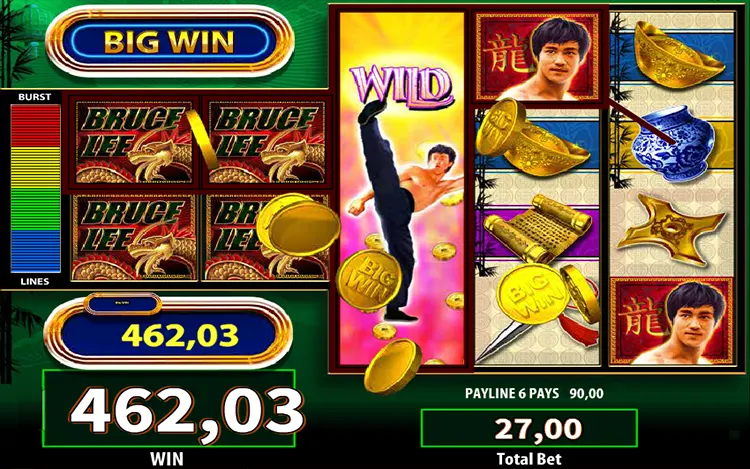This screenshot has width=750, height=469.
Task: Select the golden throwing star symbol
Action: (x=669, y=228)
